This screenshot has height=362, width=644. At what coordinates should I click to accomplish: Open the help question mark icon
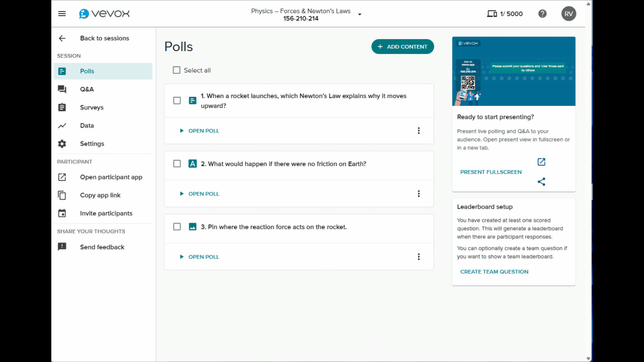(x=542, y=14)
